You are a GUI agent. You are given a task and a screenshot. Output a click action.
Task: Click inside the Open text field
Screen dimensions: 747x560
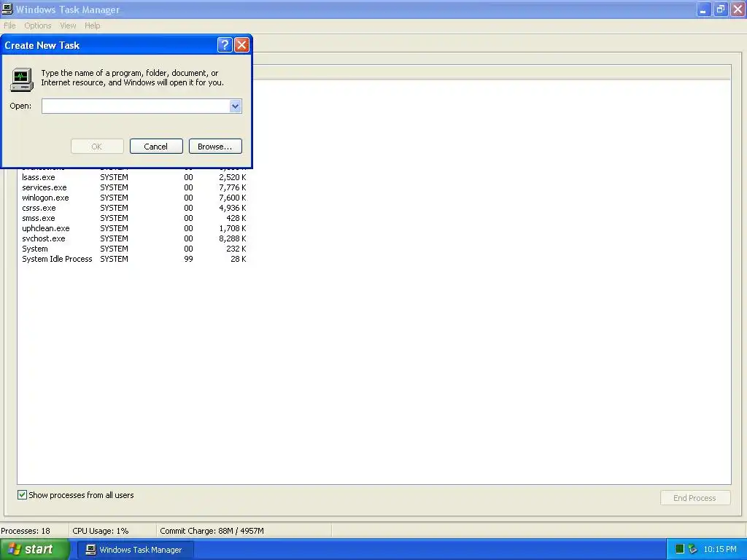point(136,106)
